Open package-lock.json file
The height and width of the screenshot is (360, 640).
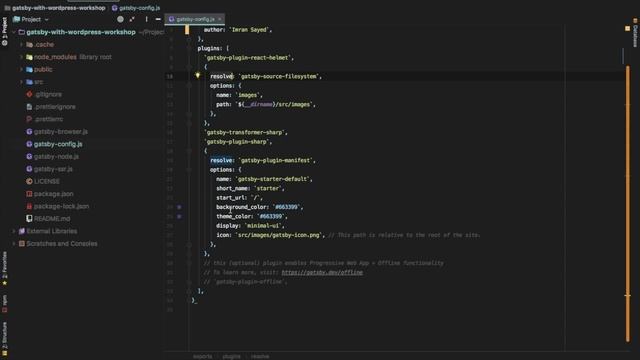coord(61,206)
